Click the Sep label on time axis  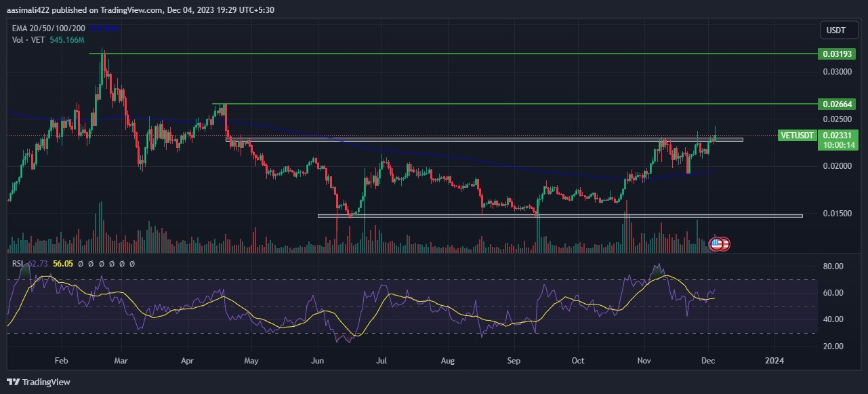[514, 361]
